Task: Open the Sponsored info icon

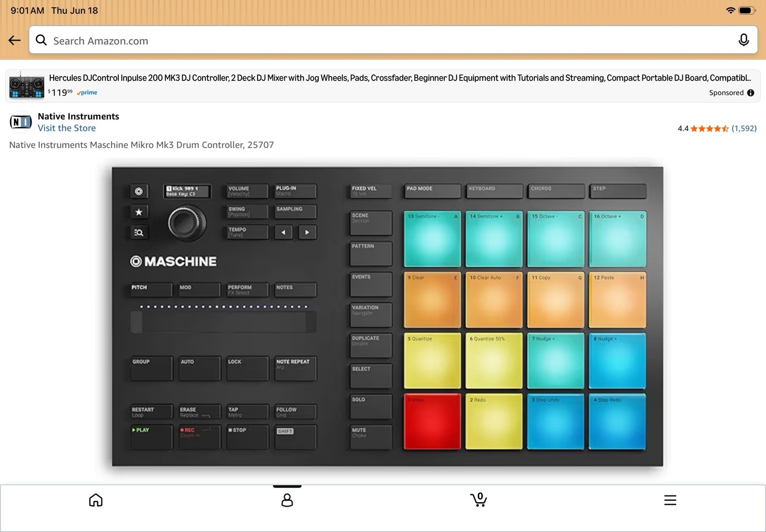Action: click(x=751, y=93)
